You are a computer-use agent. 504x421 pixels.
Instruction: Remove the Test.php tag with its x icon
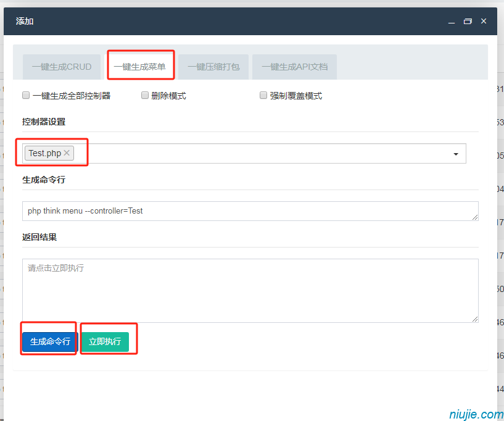pyautogui.click(x=67, y=153)
